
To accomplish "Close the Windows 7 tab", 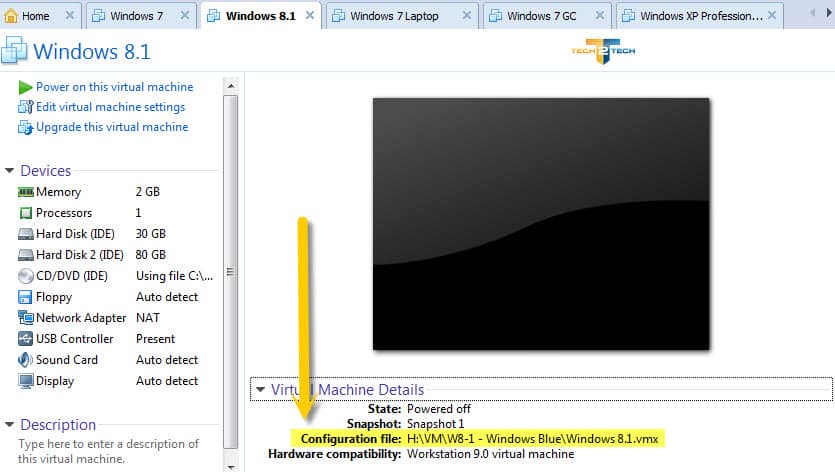I will (185, 16).
